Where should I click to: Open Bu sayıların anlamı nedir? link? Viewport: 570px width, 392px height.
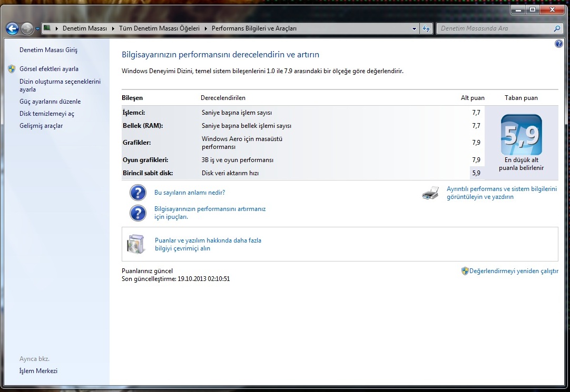coord(190,193)
